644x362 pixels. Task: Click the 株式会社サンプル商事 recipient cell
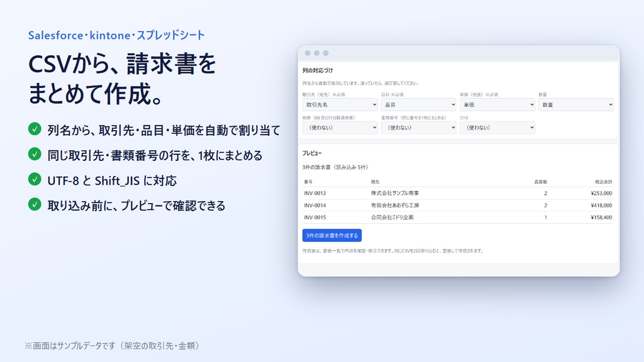(x=395, y=194)
